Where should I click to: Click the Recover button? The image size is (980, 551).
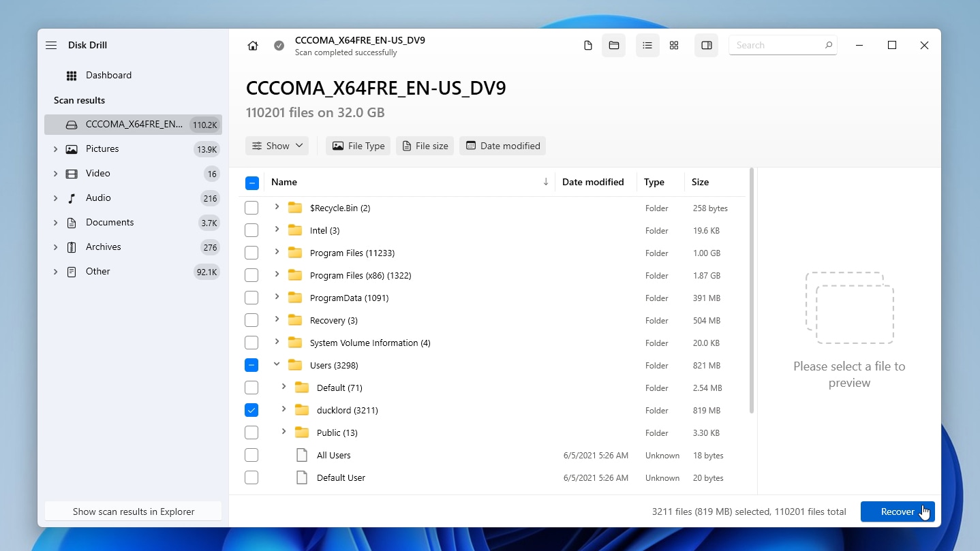[898, 511]
